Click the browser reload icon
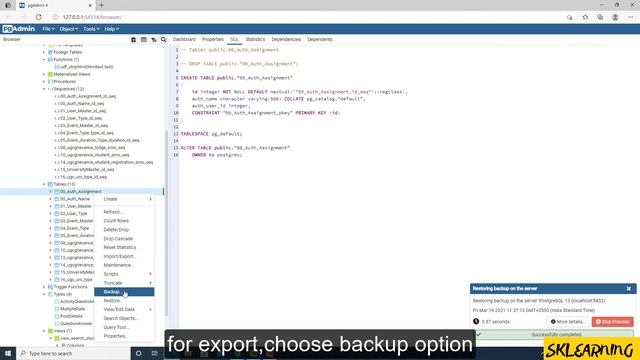This screenshot has width=640, height=360. 39,17
